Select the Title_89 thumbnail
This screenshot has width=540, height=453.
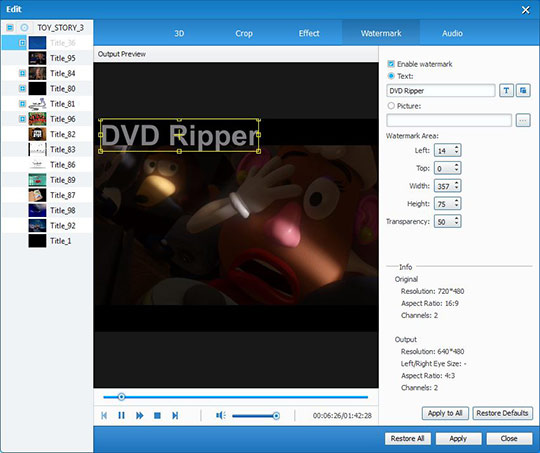pyautogui.click(x=37, y=180)
